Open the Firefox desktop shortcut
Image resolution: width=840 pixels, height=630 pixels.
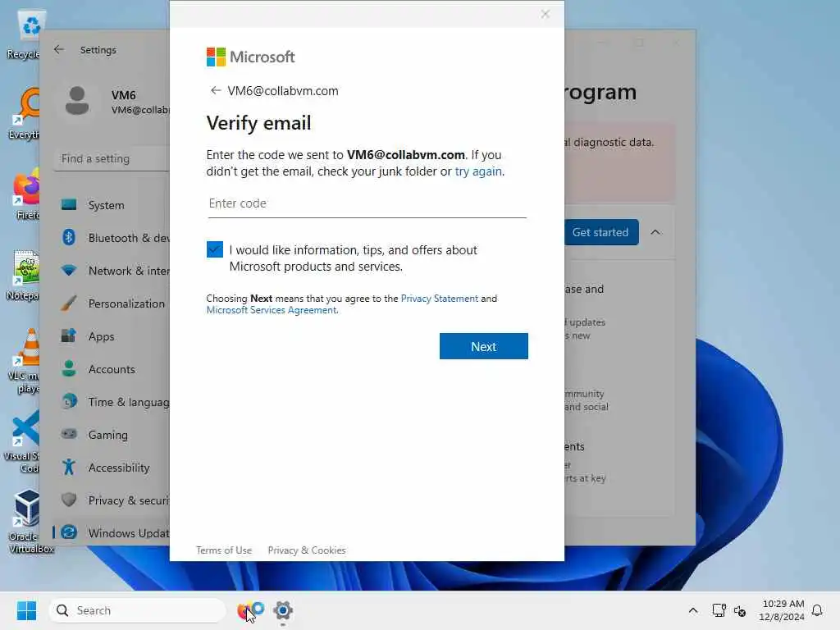[x=25, y=194]
